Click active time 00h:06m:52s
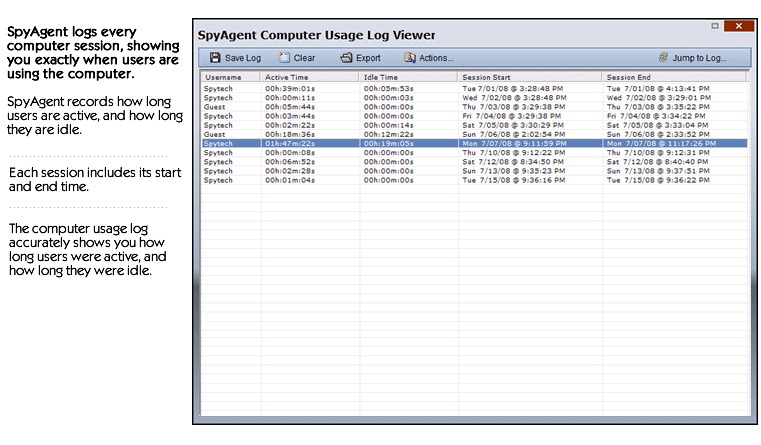This screenshot has height=445, width=761. coord(290,162)
